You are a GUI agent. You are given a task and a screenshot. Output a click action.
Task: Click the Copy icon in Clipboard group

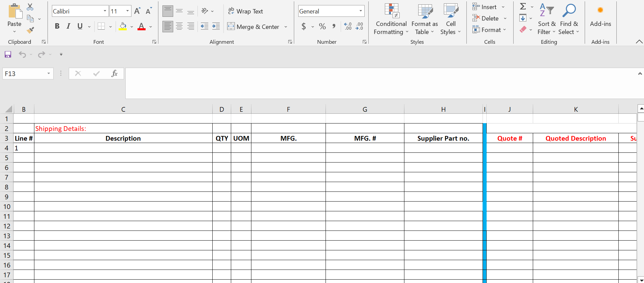click(x=30, y=19)
